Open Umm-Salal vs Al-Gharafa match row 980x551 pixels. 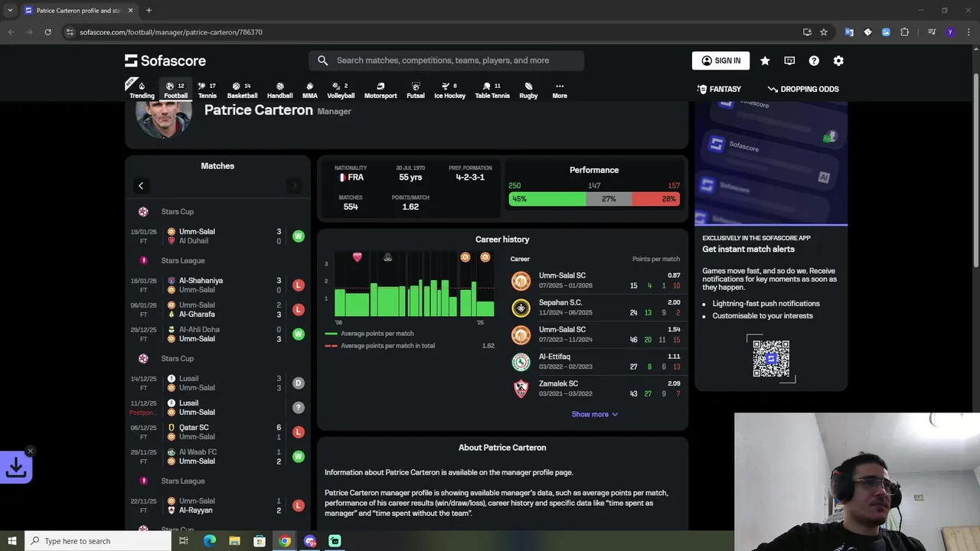(x=217, y=309)
